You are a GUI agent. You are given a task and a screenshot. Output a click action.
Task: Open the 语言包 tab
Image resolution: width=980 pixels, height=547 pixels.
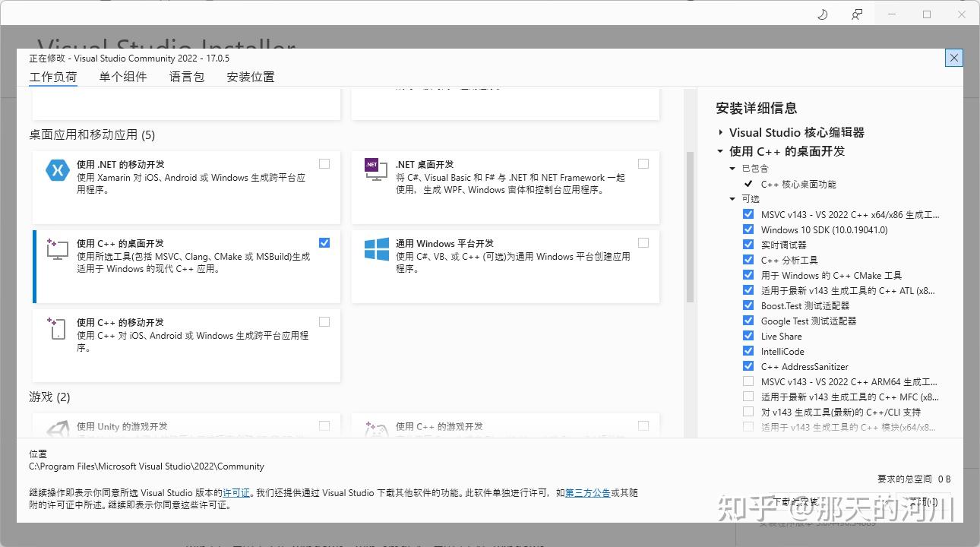(186, 76)
